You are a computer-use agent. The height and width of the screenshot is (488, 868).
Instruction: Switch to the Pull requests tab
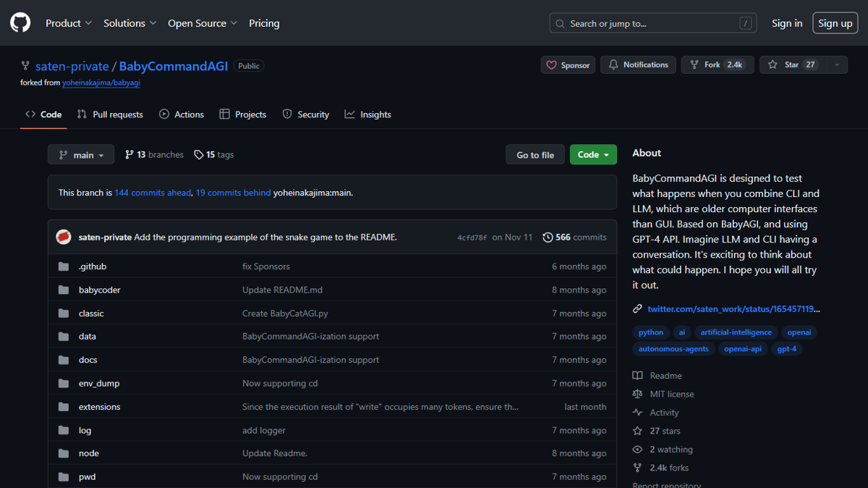pos(110,114)
